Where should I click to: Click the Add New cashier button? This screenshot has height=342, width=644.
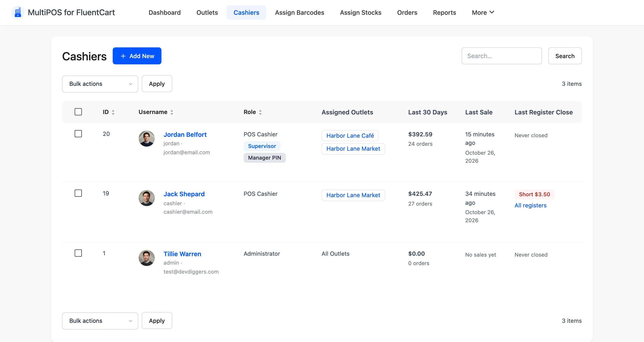point(137,56)
